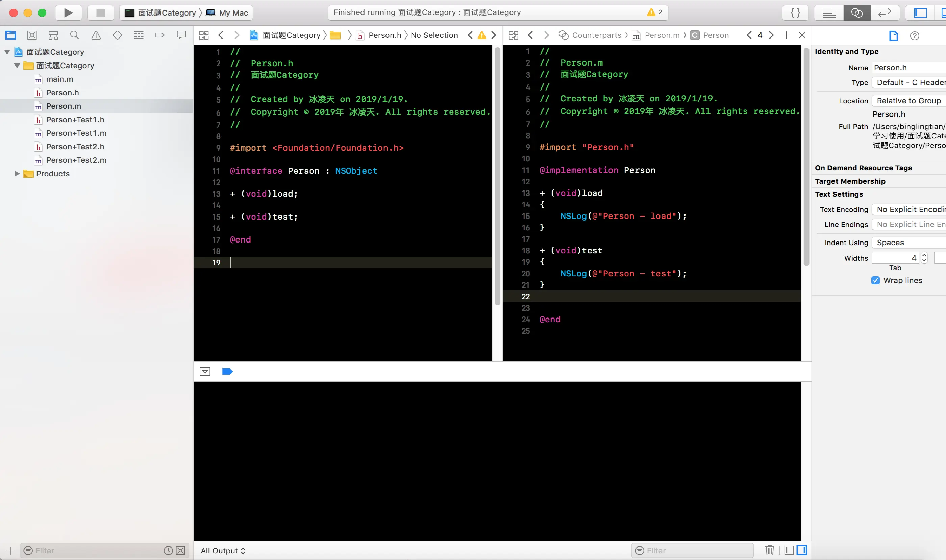Open the All Output dropdown

pyautogui.click(x=223, y=551)
